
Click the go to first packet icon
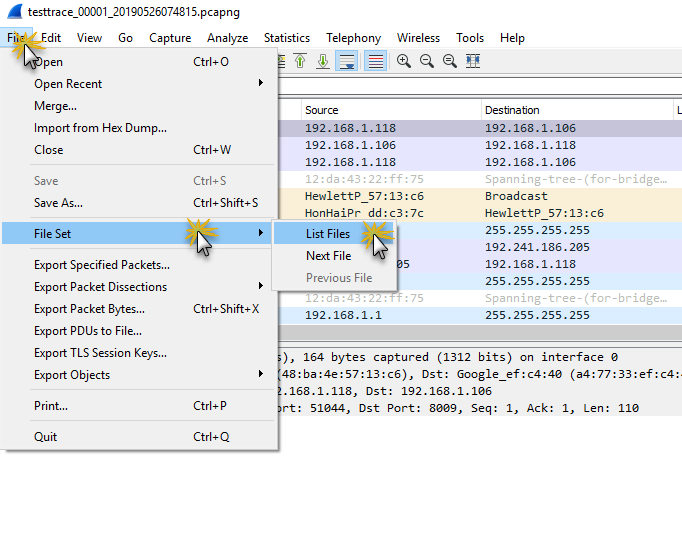300,61
